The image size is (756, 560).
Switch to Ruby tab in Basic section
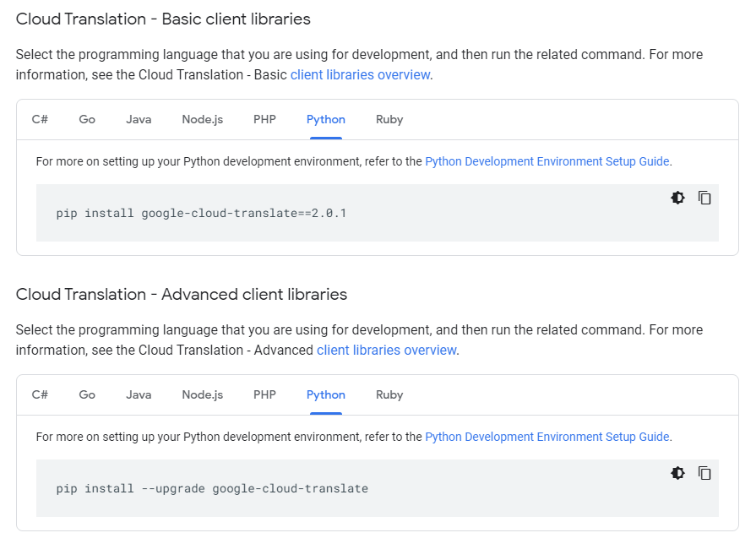[389, 119]
